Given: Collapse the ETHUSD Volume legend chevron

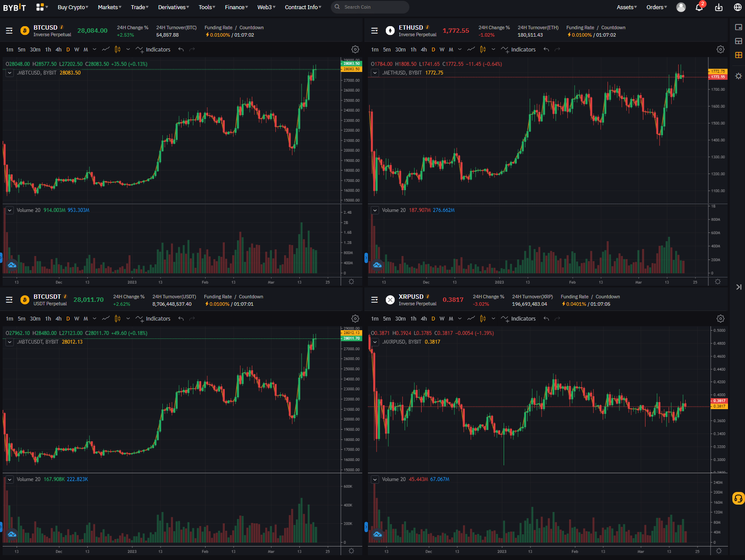Looking at the screenshot, I should click(375, 210).
